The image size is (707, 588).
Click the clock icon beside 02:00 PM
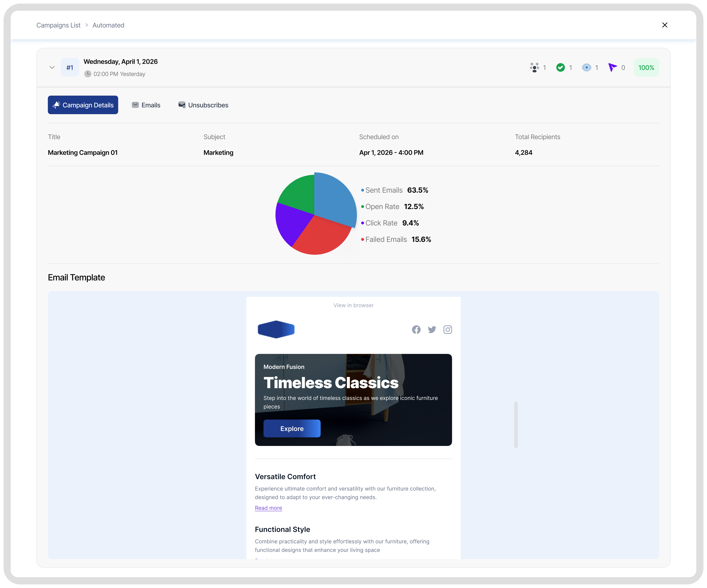click(88, 74)
